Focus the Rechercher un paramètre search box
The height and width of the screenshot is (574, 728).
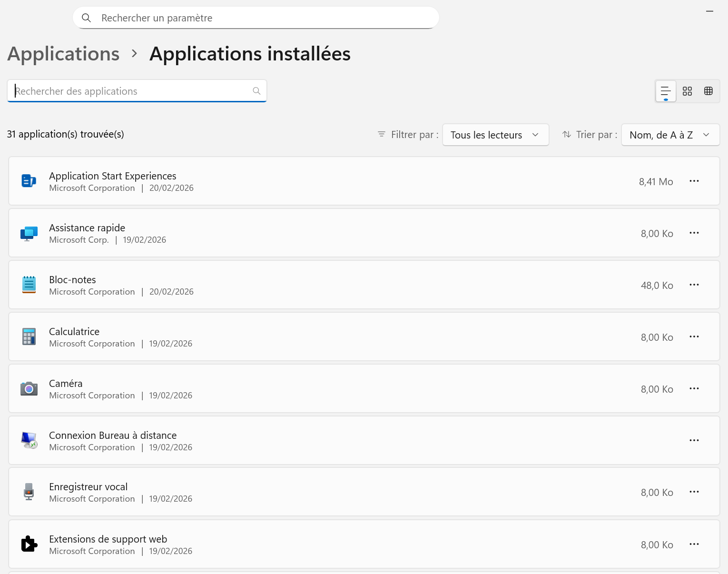[x=256, y=18]
